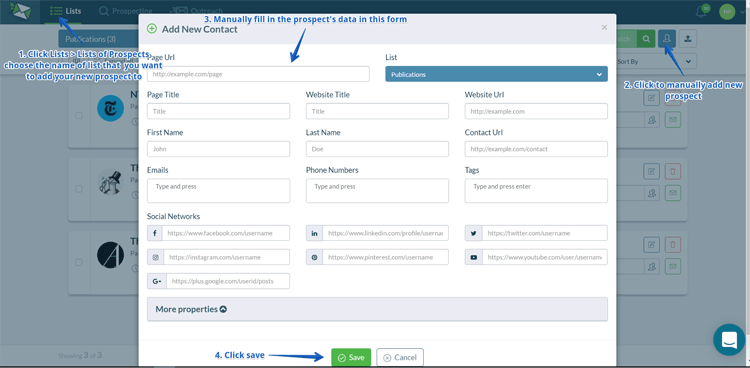Delete the Atlantic 'A' logo row entry
This screenshot has height=368, width=750.
point(673,245)
